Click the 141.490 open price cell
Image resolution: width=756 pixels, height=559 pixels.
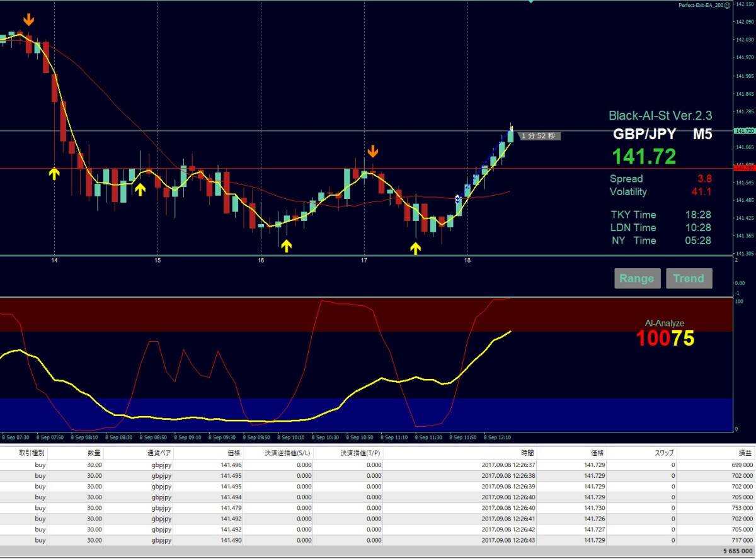point(231,540)
